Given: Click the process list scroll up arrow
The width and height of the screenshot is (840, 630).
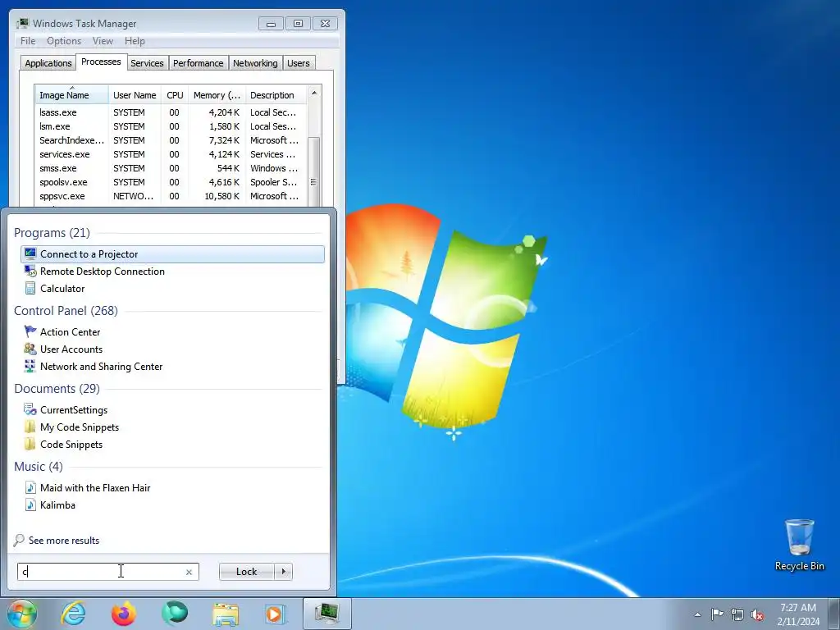Looking at the screenshot, I should tap(314, 93).
